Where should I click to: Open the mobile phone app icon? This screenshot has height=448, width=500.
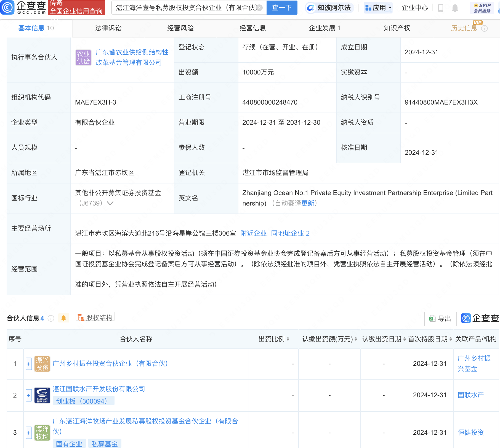[441, 8]
